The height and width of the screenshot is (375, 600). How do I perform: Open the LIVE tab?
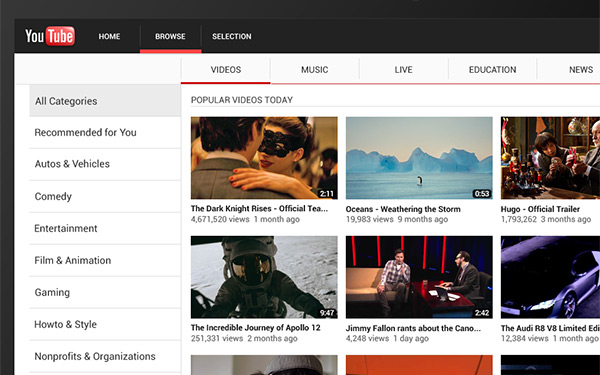[403, 70]
